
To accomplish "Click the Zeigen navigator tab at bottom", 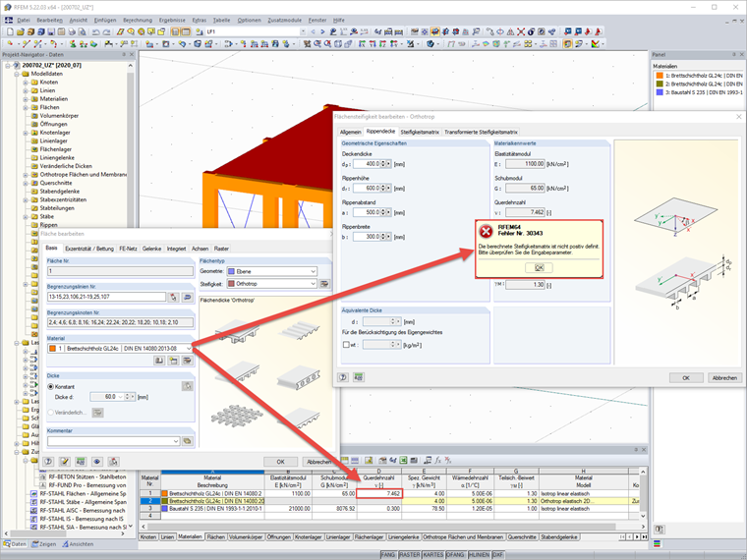I will pyautogui.click(x=44, y=544).
